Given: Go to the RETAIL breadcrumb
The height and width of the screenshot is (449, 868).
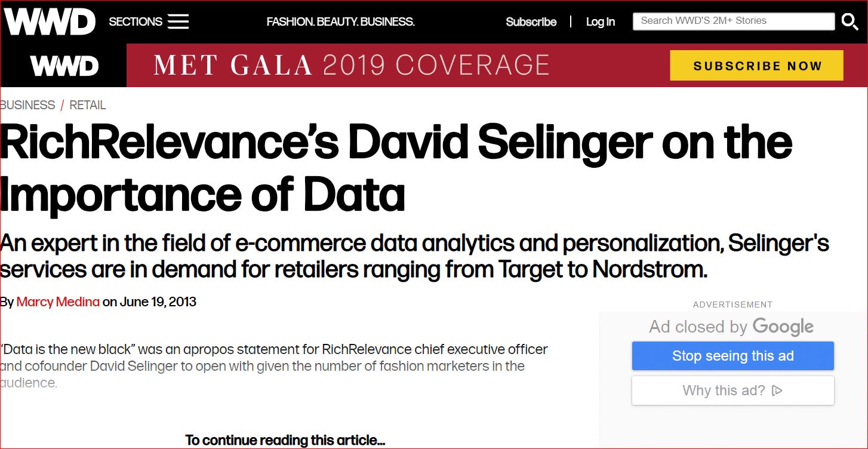Looking at the screenshot, I should pyautogui.click(x=88, y=105).
